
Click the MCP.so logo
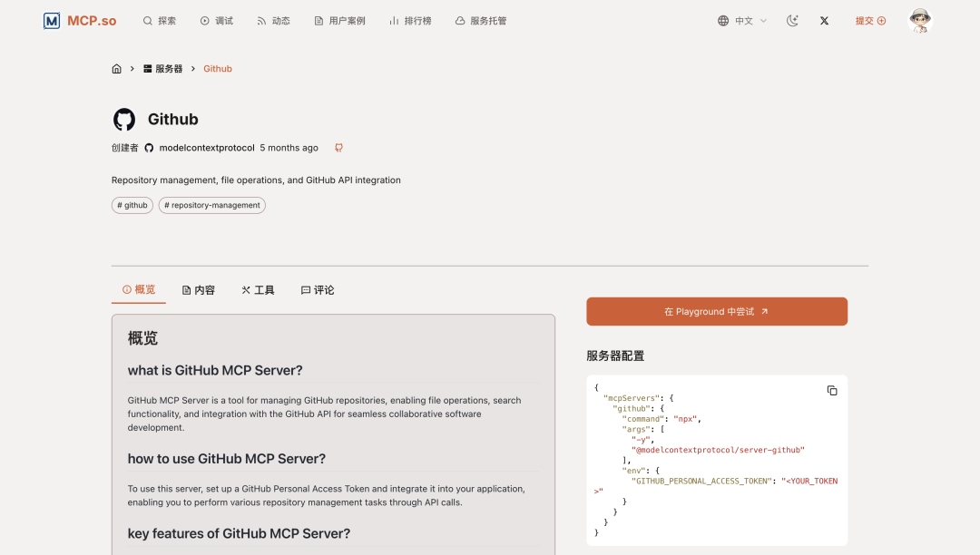pos(79,21)
